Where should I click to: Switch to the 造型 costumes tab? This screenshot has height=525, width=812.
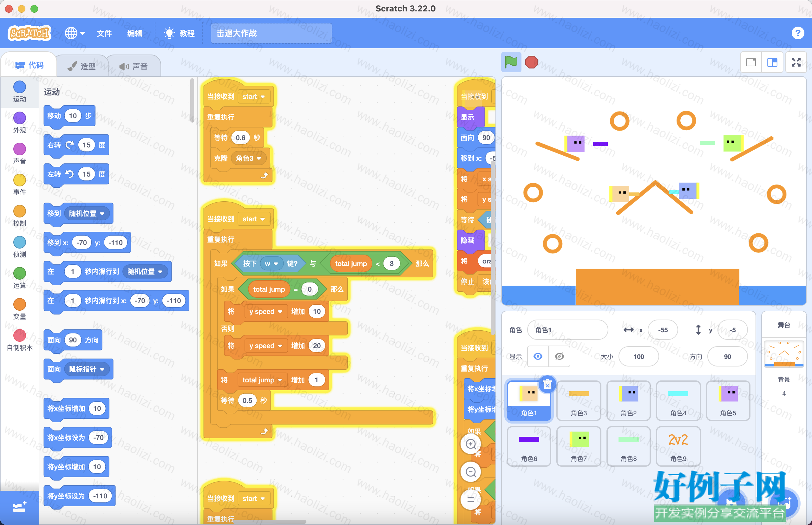[x=82, y=66]
